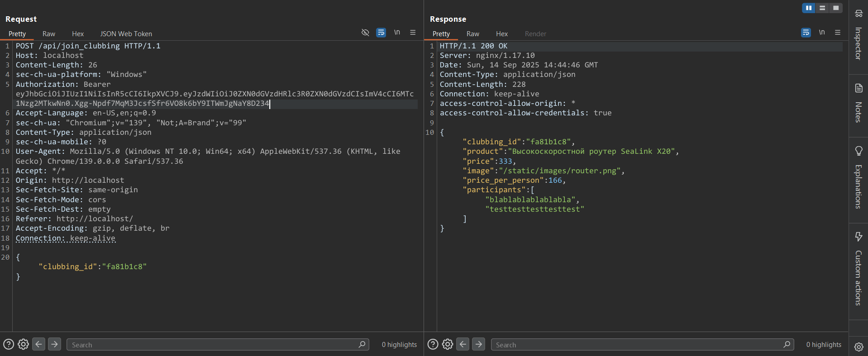Switch to combined tabbed layout view
This screenshot has height=356, width=868.
(x=836, y=8)
